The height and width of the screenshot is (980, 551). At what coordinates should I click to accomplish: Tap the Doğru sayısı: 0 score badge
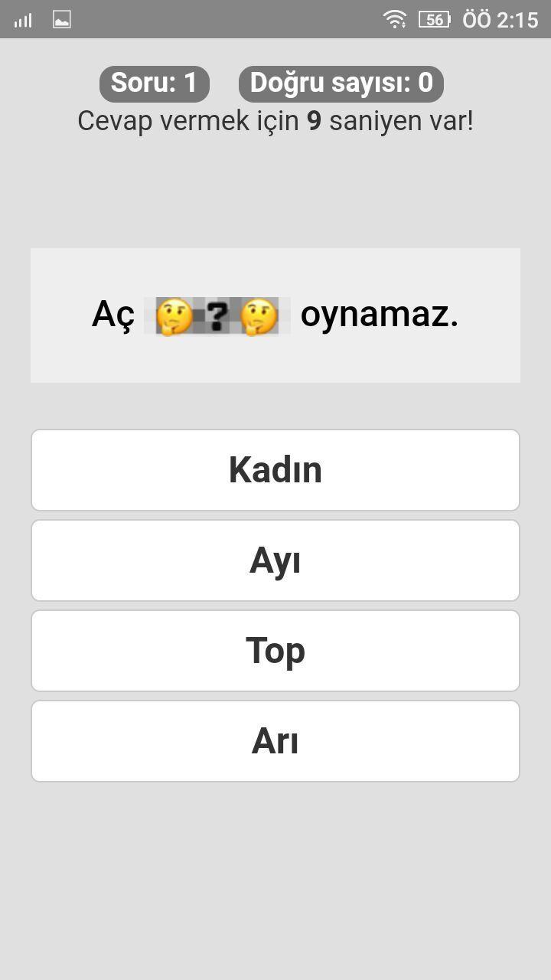(x=341, y=84)
